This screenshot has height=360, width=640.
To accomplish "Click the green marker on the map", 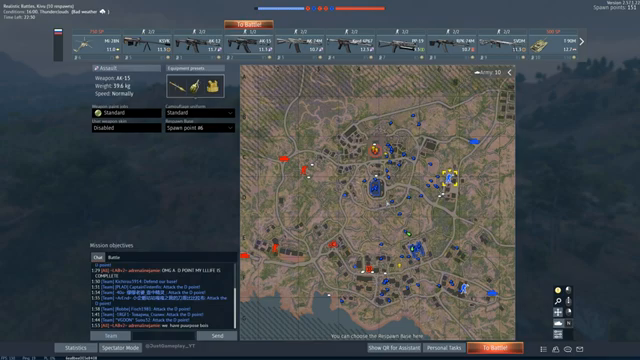I will tap(408, 233).
